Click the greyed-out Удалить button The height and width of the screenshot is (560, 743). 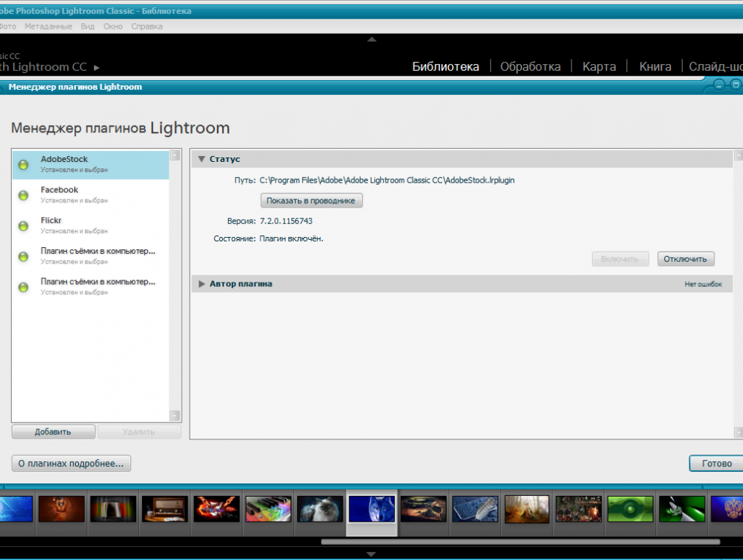tap(139, 432)
